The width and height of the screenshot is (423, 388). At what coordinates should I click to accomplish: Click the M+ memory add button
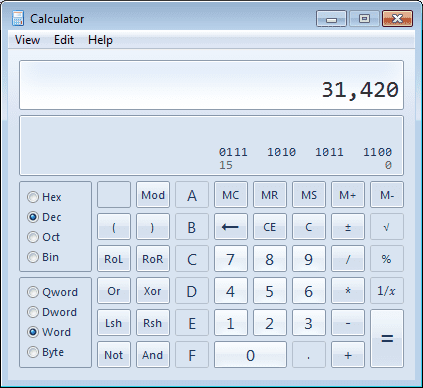(x=348, y=195)
